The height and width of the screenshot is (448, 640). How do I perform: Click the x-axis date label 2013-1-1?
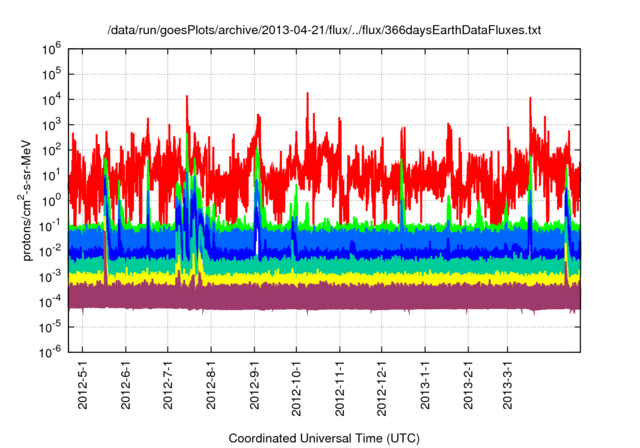(x=425, y=385)
